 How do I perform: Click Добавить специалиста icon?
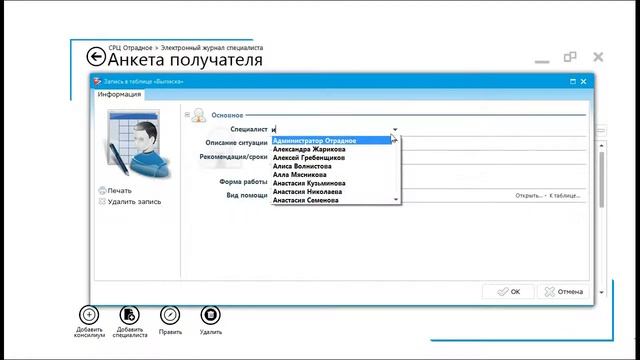pyautogui.click(x=129, y=315)
